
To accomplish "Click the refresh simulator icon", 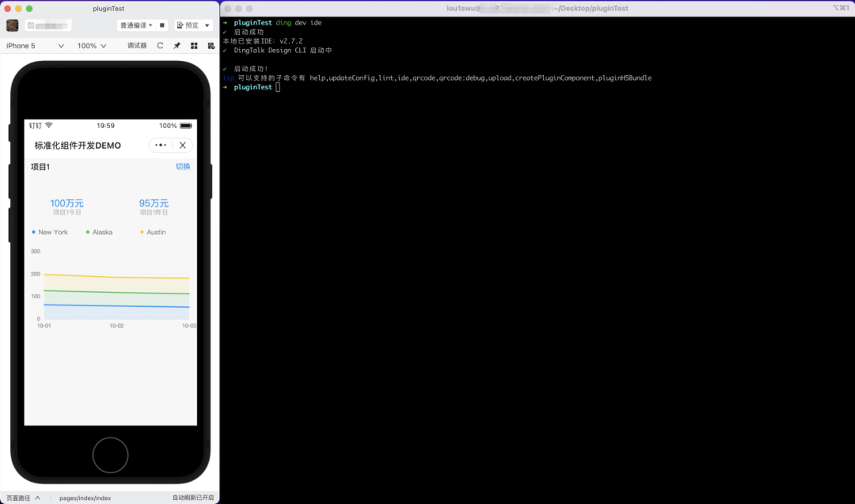I will (160, 46).
